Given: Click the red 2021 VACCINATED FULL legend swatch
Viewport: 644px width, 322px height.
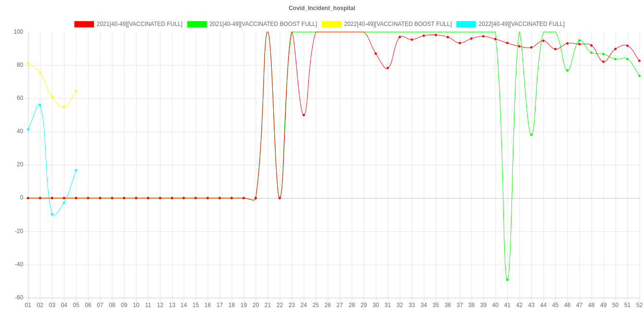Looking at the screenshot, I should (84, 24).
